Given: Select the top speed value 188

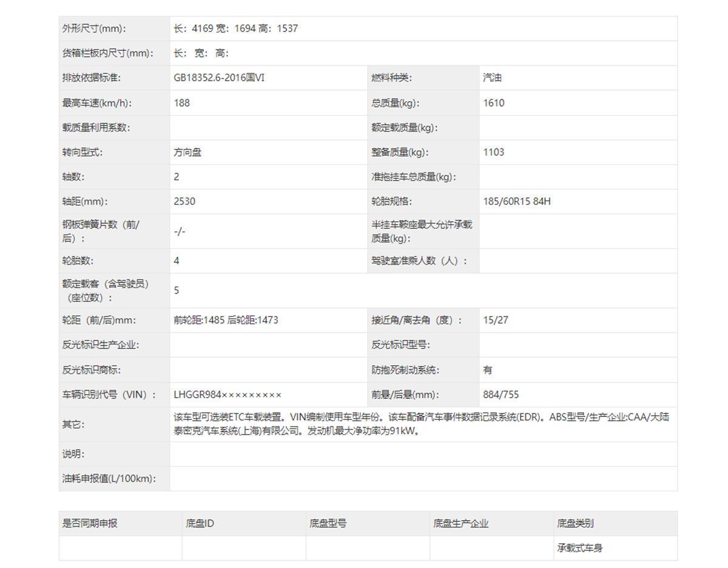Looking at the screenshot, I should tap(182, 102).
